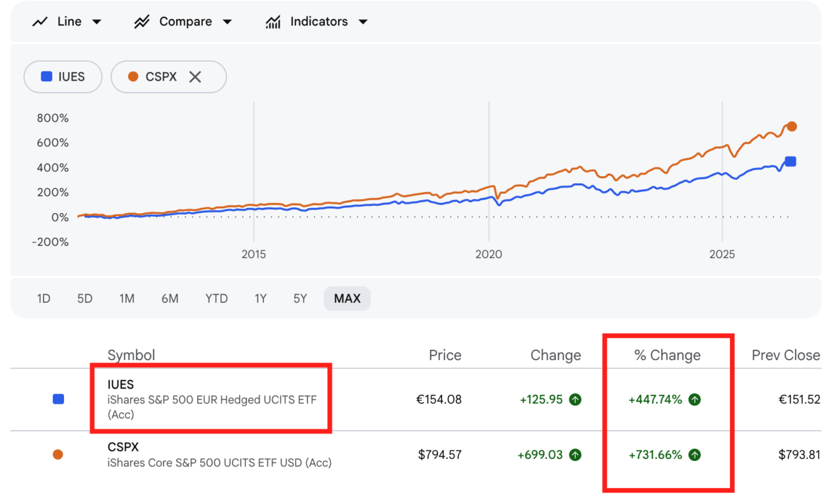This screenshot has height=504, width=837.
Task: Switch to the 5Y time range
Action: coord(300,298)
